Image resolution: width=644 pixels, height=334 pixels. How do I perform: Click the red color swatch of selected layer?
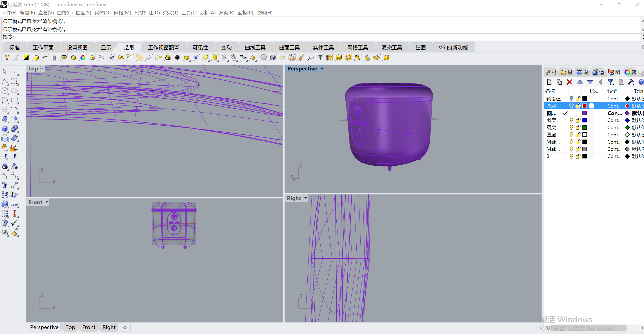click(x=584, y=106)
